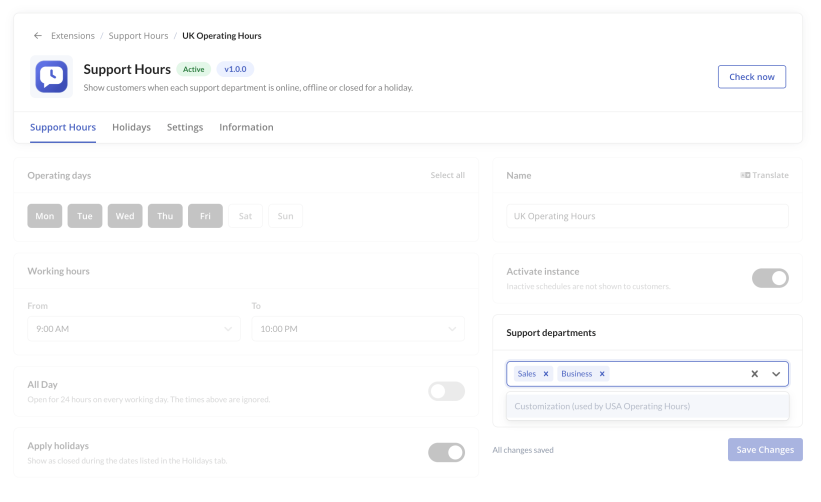The height and width of the screenshot is (502, 821).
Task: Open the Settings tab
Action: (x=185, y=127)
